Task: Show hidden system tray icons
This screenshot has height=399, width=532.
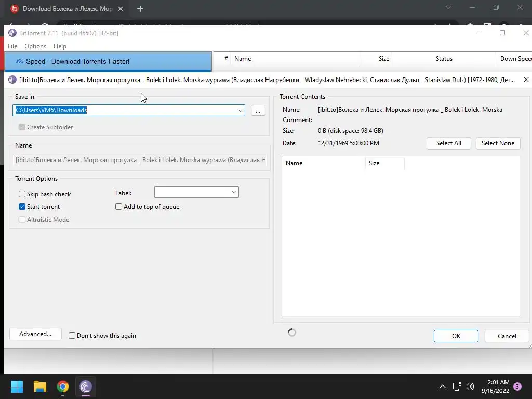Action: pos(443,387)
